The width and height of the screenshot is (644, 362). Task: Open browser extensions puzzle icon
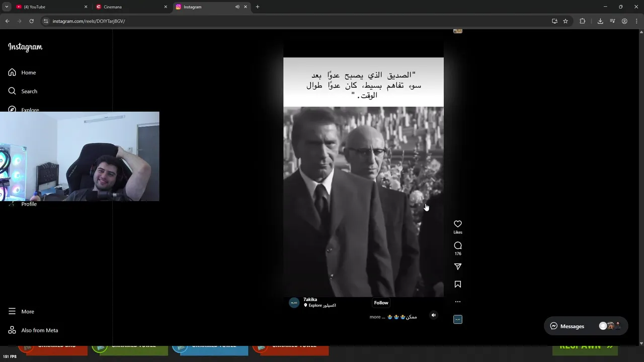click(583, 21)
